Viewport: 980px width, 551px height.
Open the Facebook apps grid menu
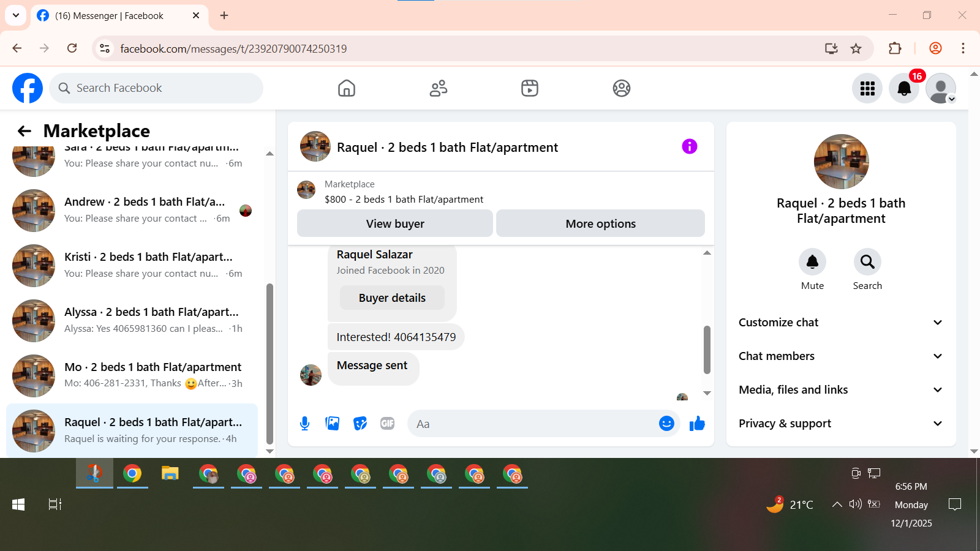coord(867,88)
